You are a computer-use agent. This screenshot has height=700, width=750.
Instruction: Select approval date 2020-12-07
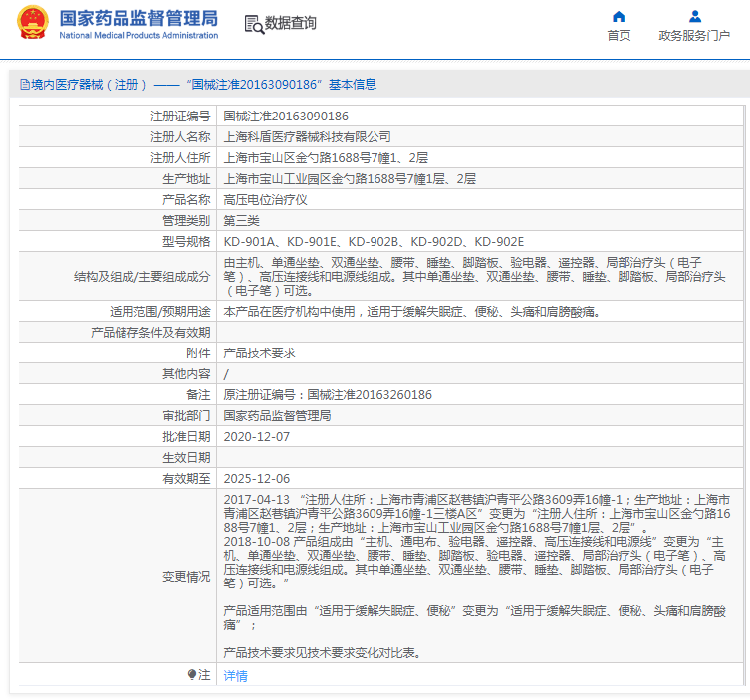pos(256,437)
